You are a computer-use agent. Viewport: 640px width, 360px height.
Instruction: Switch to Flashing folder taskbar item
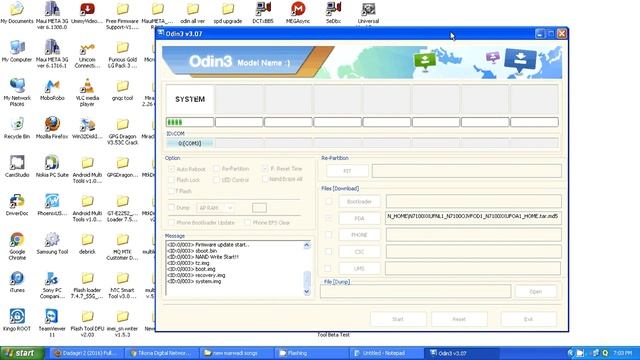click(x=311, y=353)
